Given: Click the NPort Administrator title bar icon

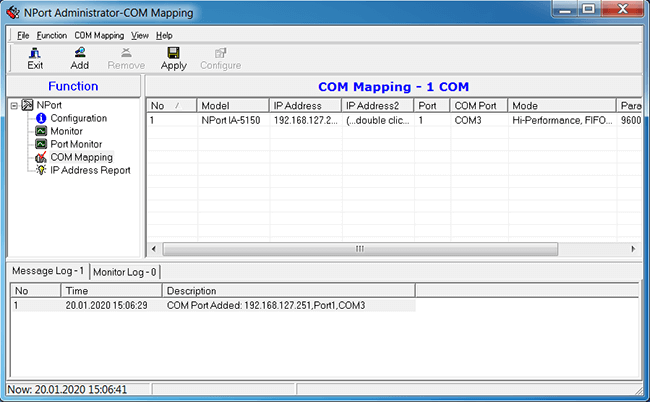Looking at the screenshot, I should (13, 12).
